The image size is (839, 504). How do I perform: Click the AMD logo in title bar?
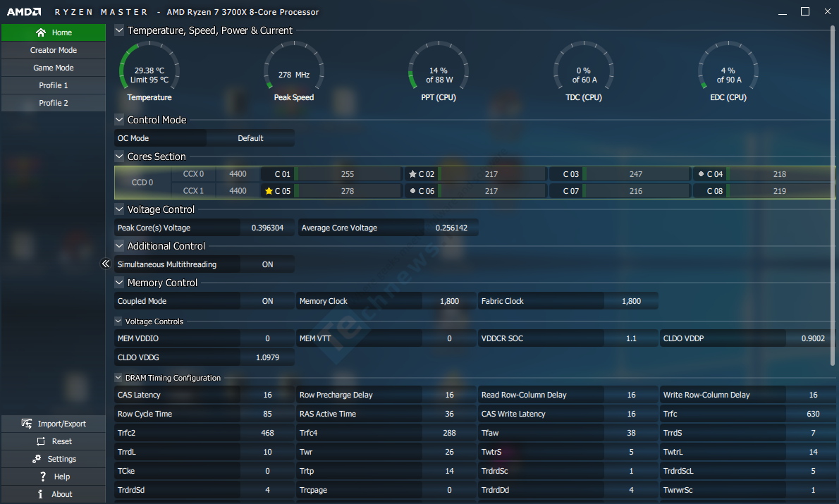(24, 12)
